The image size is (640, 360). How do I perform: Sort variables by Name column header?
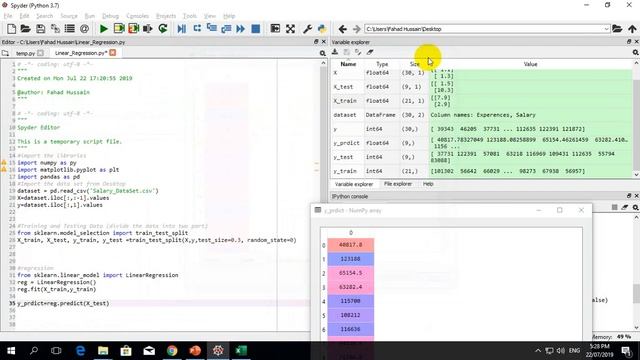pyautogui.click(x=348, y=64)
